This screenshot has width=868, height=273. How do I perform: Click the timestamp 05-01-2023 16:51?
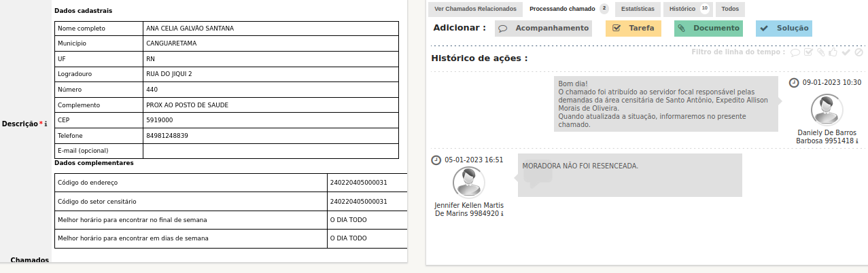(474, 160)
